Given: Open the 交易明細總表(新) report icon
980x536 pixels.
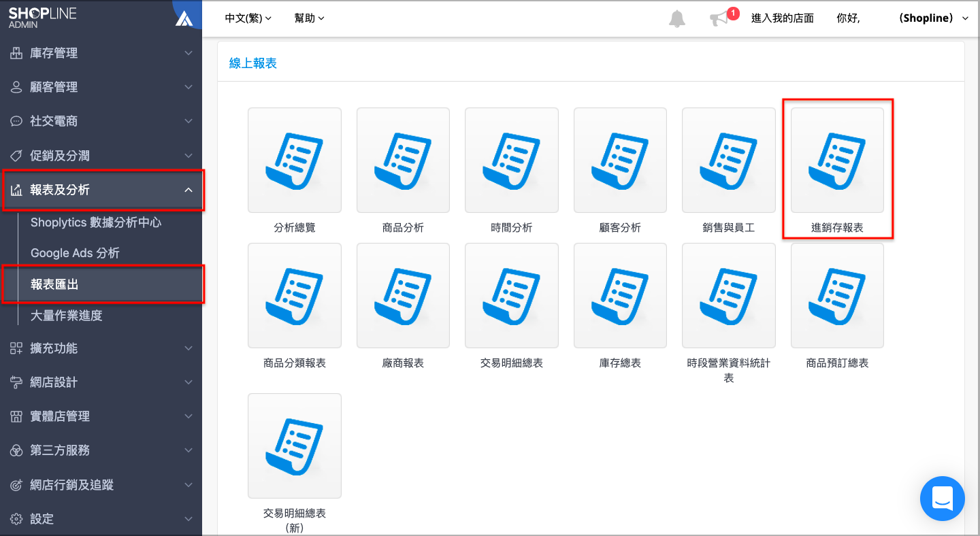Looking at the screenshot, I should (x=295, y=446).
